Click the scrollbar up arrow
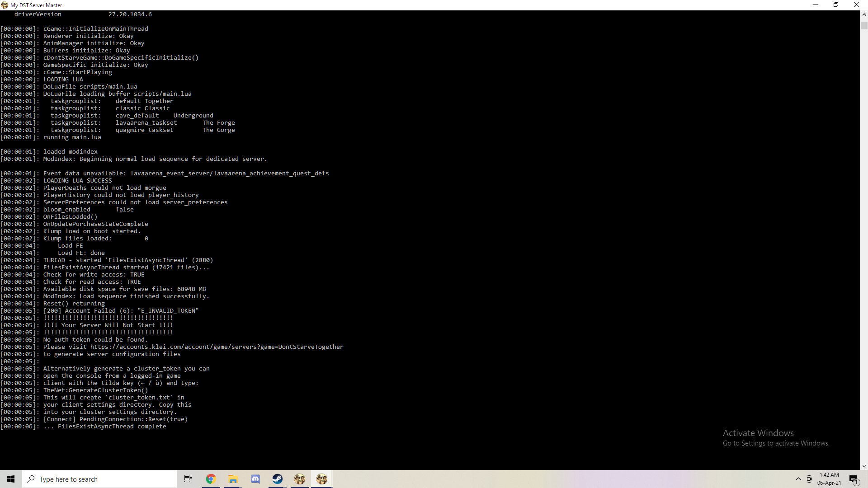This screenshot has height=488, width=868. point(864,14)
